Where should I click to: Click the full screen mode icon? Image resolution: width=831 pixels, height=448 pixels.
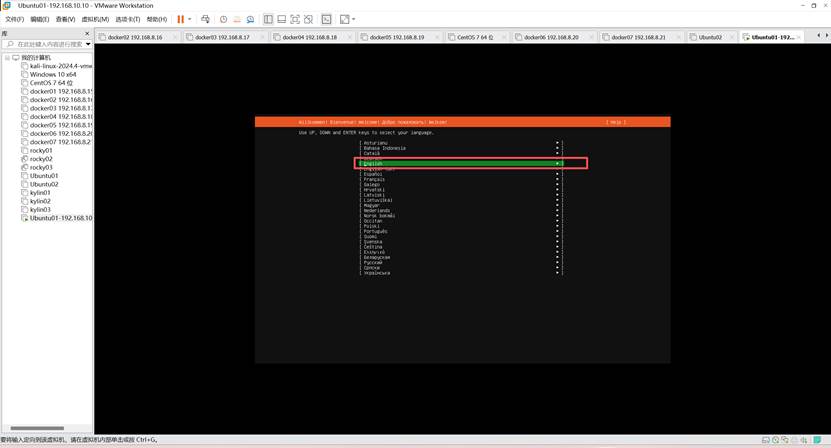[295, 19]
